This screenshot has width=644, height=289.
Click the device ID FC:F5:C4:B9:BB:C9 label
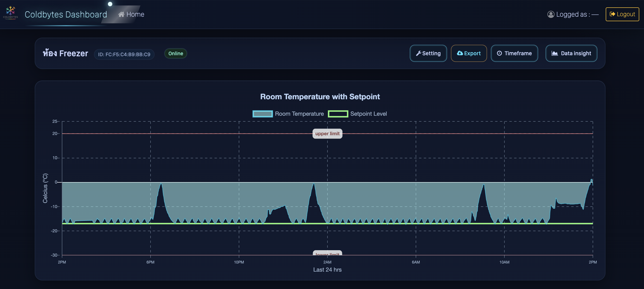[124, 54]
